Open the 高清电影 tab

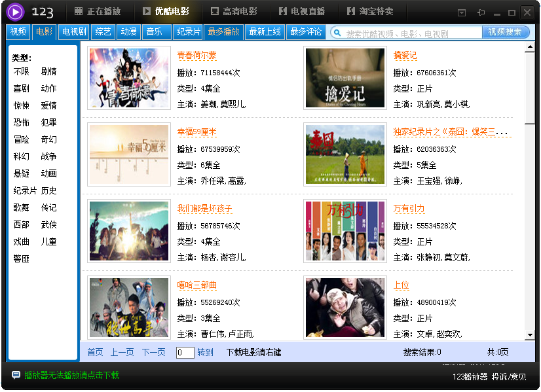pyautogui.click(x=234, y=12)
